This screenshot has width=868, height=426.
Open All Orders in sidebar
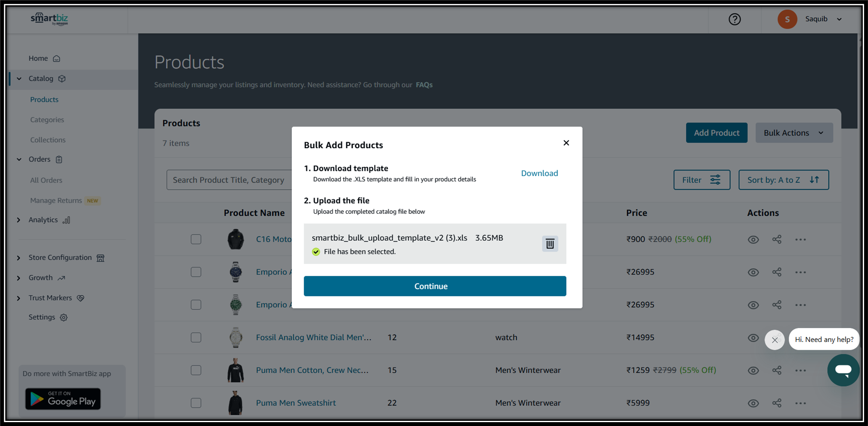46,180
